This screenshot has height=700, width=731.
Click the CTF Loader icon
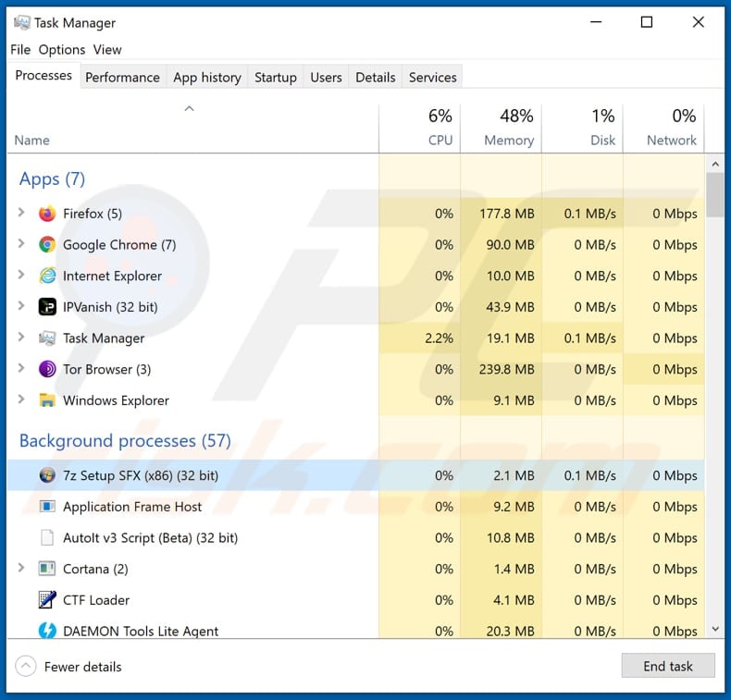pos(47,600)
